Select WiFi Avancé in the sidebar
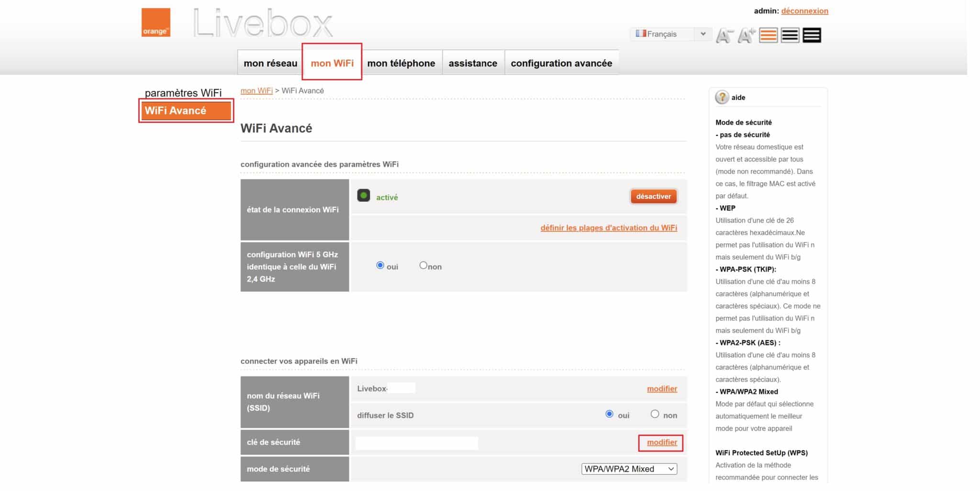The width and height of the screenshot is (980, 491). [x=186, y=110]
